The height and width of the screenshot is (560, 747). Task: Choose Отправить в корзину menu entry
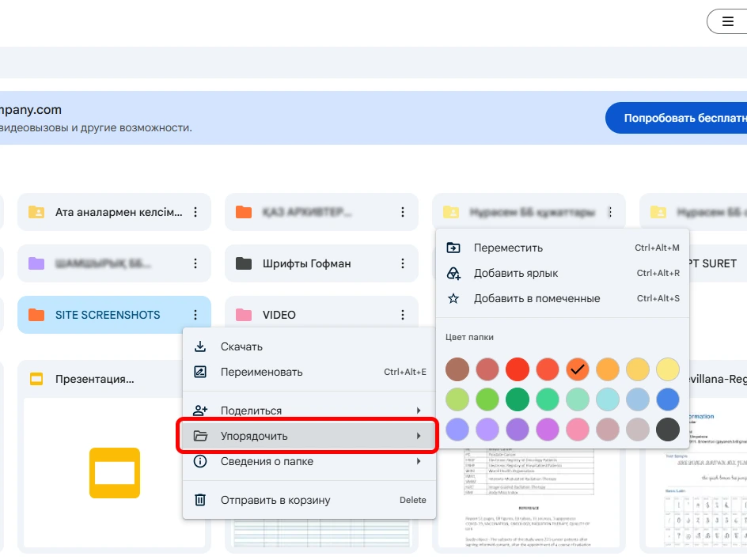pos(309,500)
